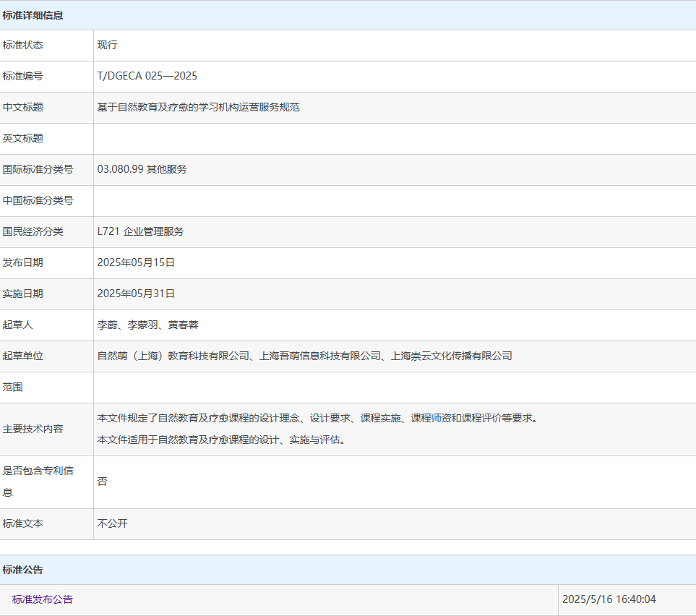Click the 不公开 value
This screenshot has height=616, width=696.
point(112,523)
